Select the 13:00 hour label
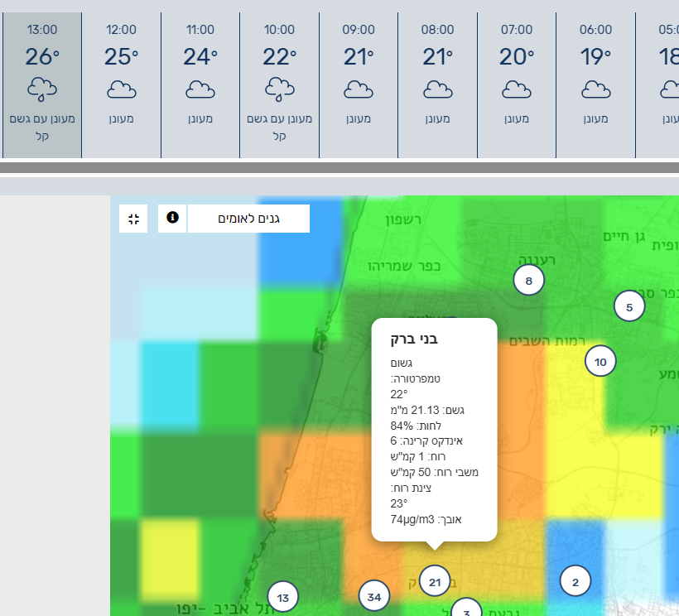 pyautogui.click(x=42, y=30)
